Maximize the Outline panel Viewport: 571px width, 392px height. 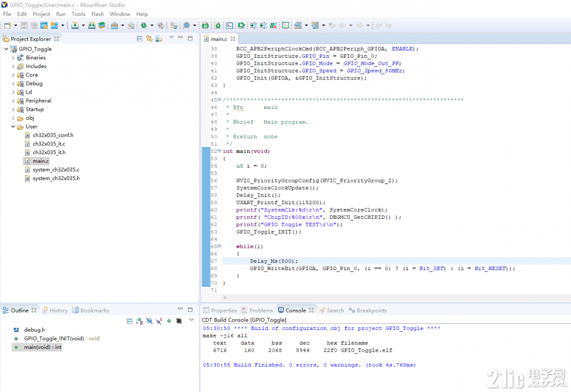pyautogui.click(x=190, y=310)
